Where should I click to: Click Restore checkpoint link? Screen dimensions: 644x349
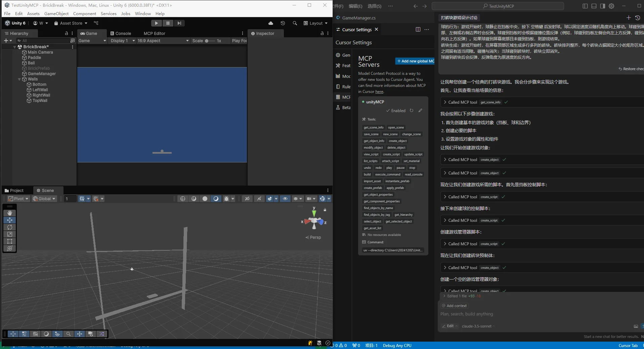click(631, 69)
